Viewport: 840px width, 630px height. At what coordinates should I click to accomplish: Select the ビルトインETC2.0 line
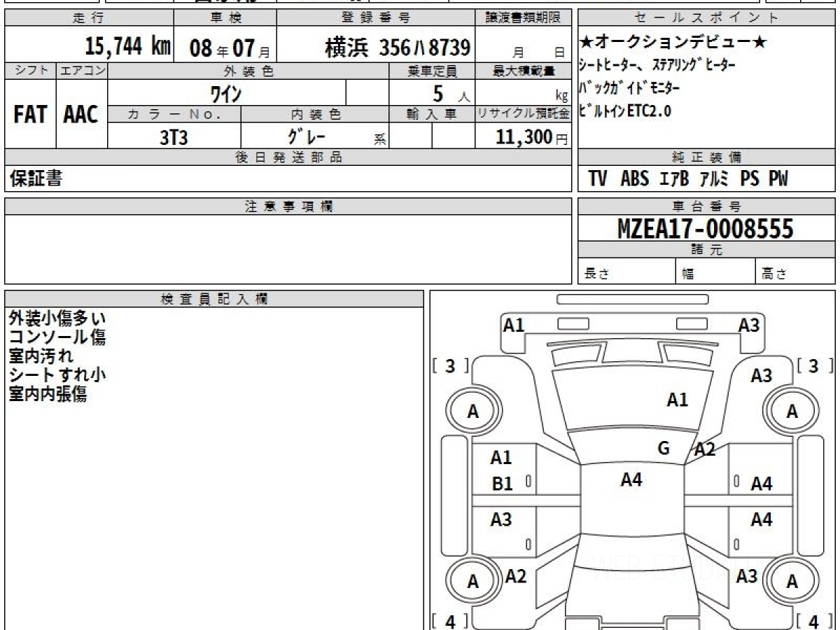coord(626,111)
